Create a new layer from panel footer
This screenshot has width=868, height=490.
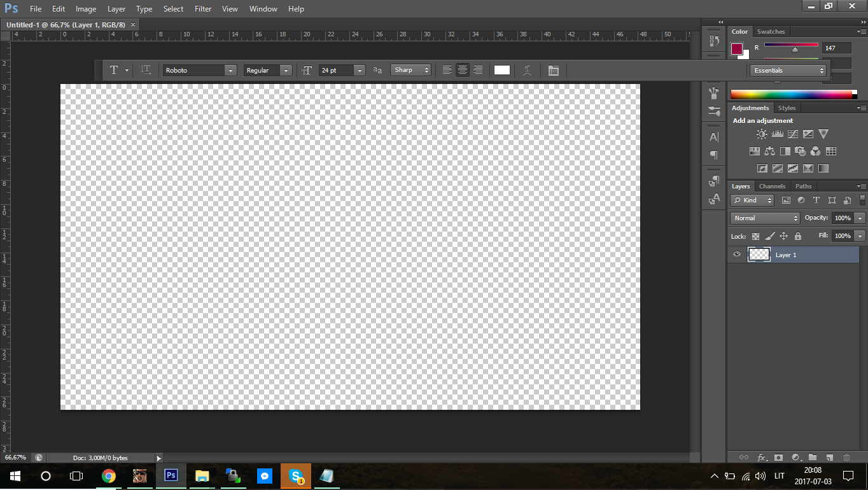829,458
